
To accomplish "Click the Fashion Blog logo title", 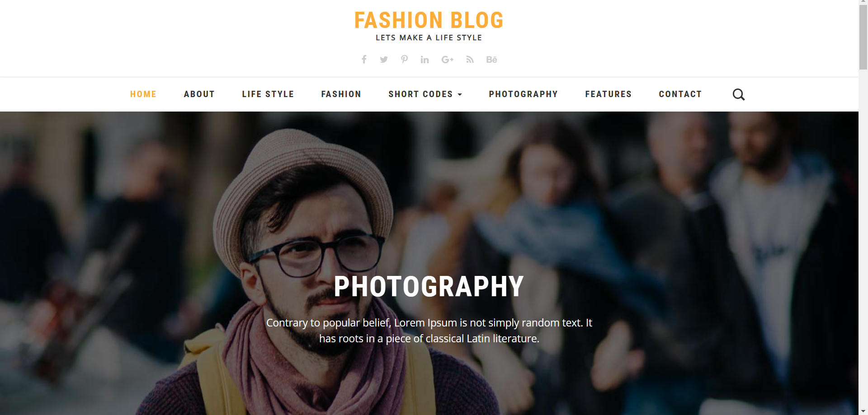I will click(x=429, y=20).
